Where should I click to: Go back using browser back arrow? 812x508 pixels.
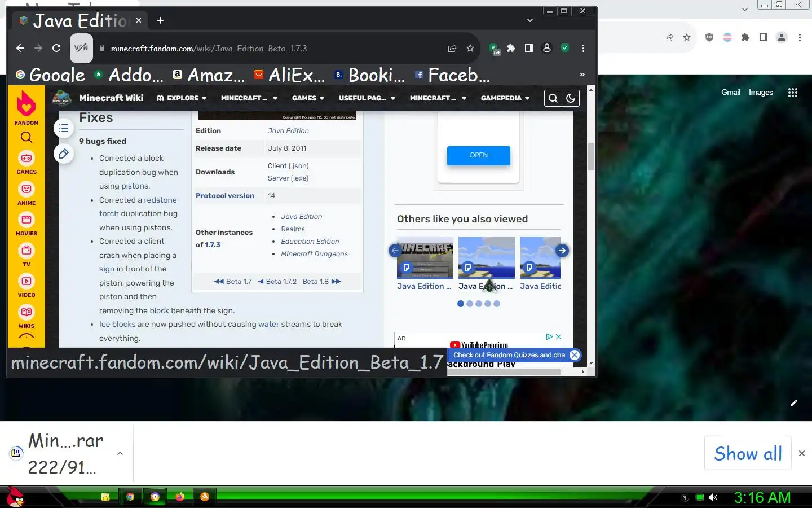pos(20,49)
